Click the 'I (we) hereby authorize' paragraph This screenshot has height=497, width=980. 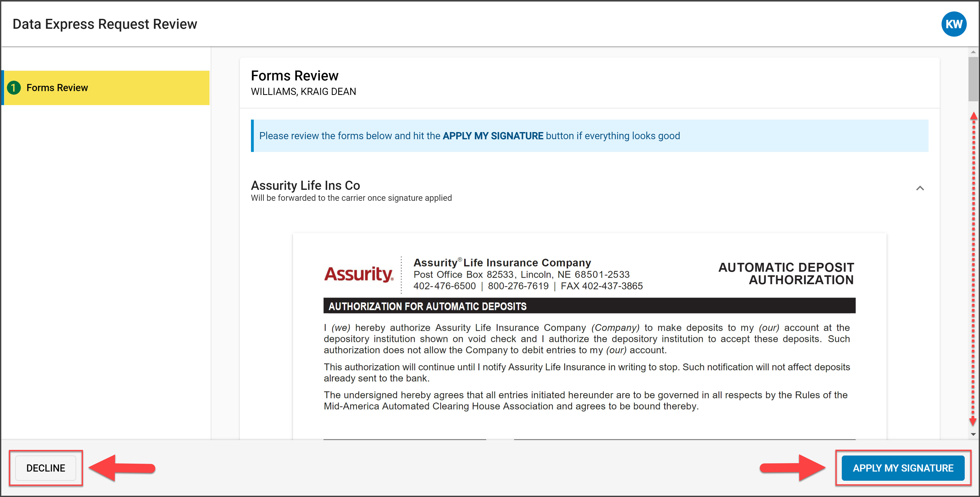(587, 339)
